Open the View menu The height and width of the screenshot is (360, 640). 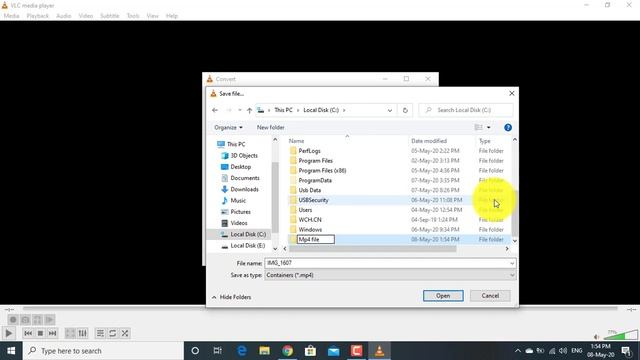152,16
